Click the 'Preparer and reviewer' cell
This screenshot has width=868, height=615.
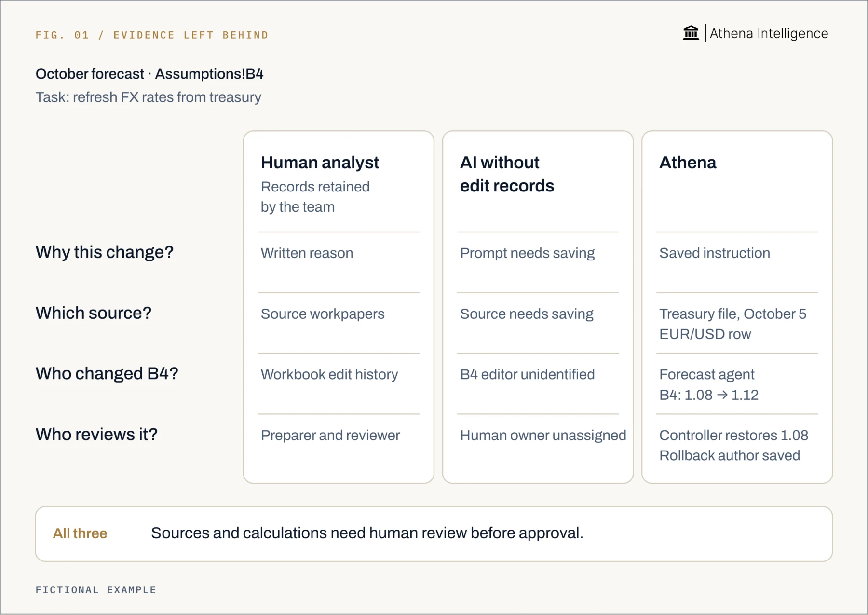330,436
